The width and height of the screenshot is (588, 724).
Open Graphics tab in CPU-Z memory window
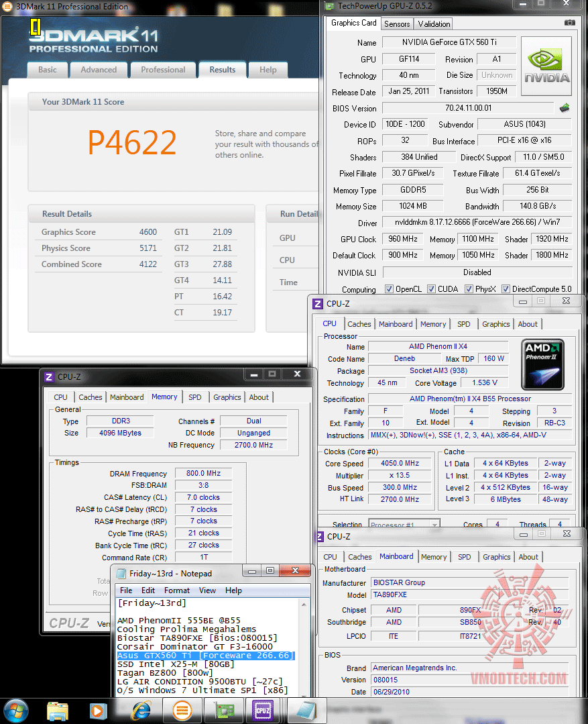click(227, 397)
